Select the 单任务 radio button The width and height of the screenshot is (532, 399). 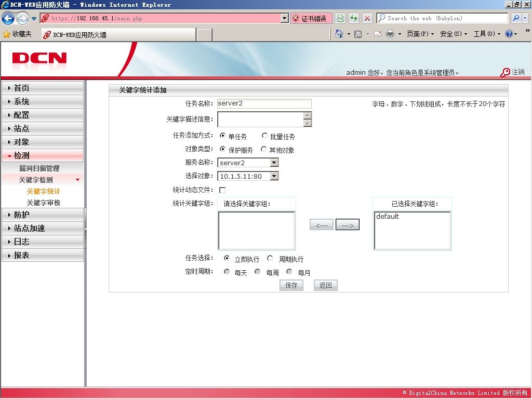pyautogui.click(x=222, y=136)
